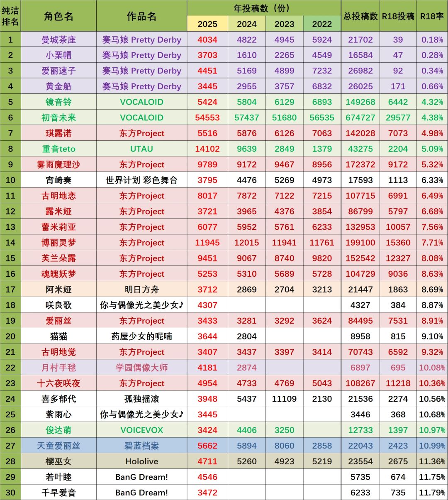Select character name 月村手毬

click(x=58, y=368)
